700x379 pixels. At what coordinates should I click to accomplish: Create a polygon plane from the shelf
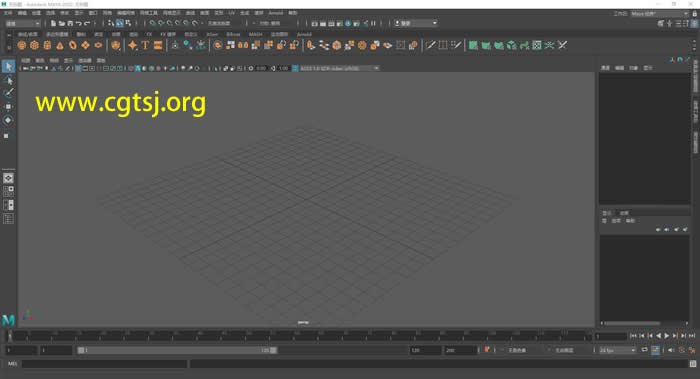tap(85, 45)
